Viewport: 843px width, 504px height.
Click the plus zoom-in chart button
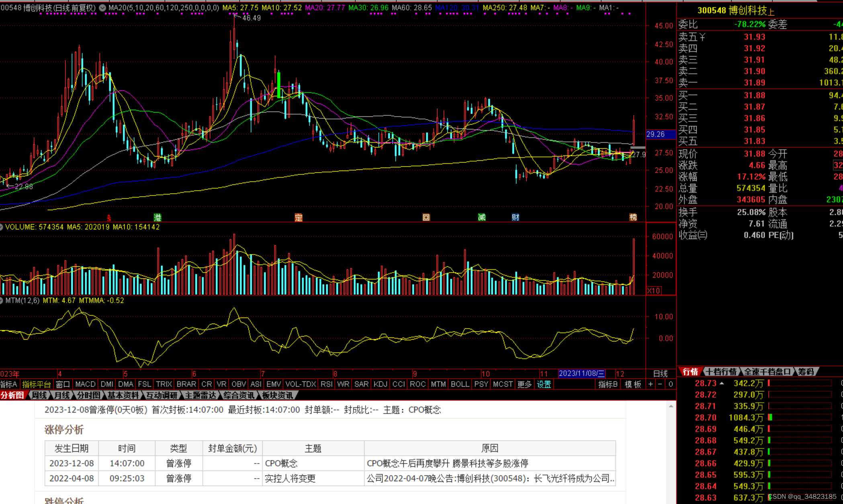point(651,384)
